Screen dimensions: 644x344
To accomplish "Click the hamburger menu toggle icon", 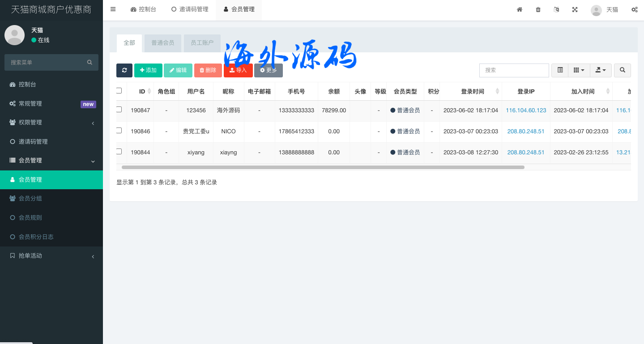I will [113, 9].
